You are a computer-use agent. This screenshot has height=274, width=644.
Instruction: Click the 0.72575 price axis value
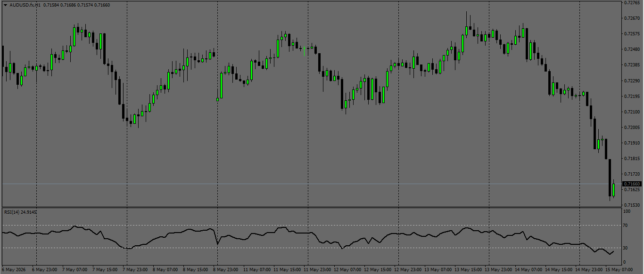click(x=631, y=34)
